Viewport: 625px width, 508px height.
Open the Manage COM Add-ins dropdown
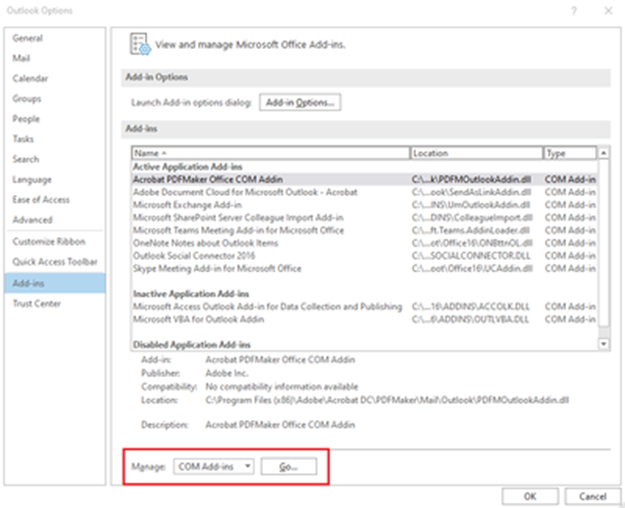click(x=213, y=466)
